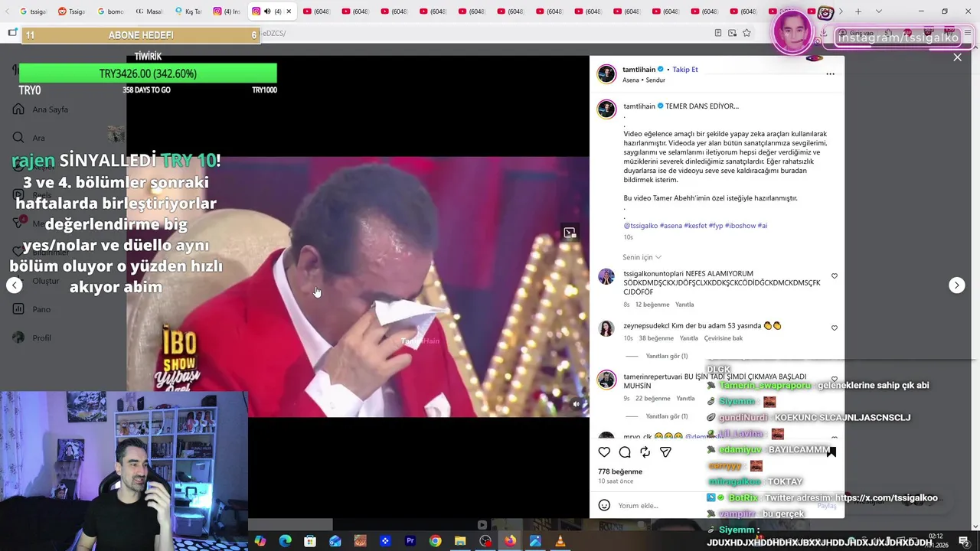Bookmark page with star icon
Image resolution: width=980 pixels, height=551 pixels.
746,33
